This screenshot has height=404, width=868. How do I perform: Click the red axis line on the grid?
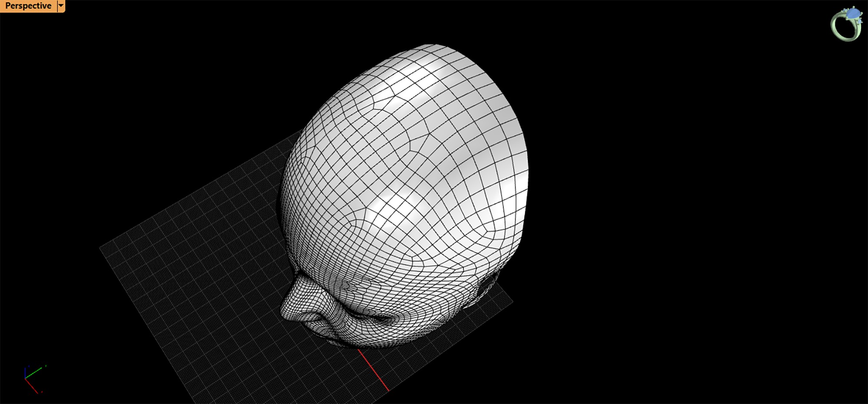(373, 370)
